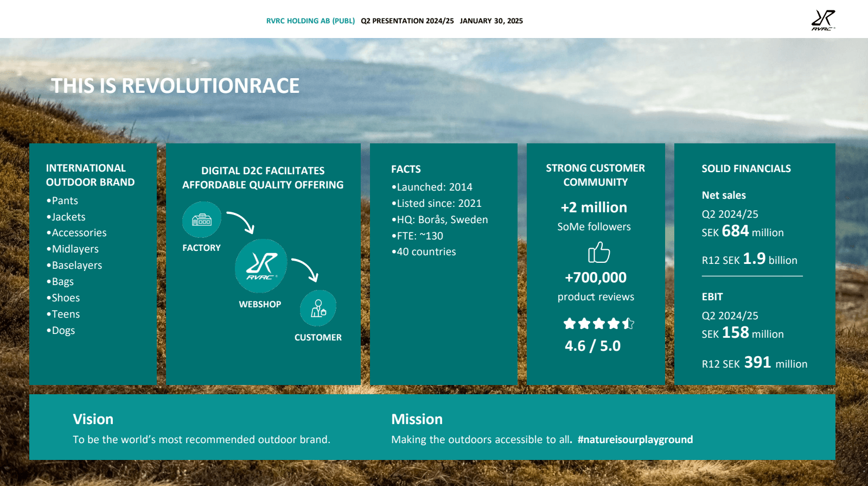Click the SOLID FINANCIALS heading
This screenshot has height=486, width=868.
pyautogui.click(x=746, y=168)
